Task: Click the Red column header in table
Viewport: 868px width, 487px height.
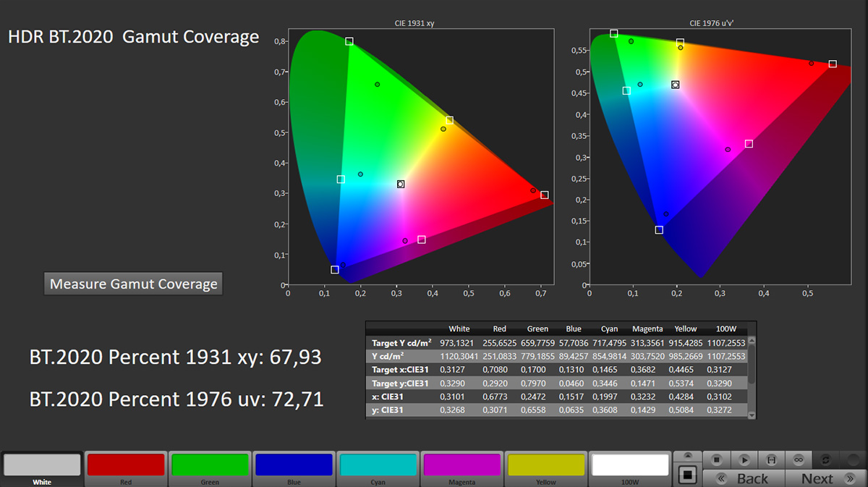Action: [x=499, y=329]
